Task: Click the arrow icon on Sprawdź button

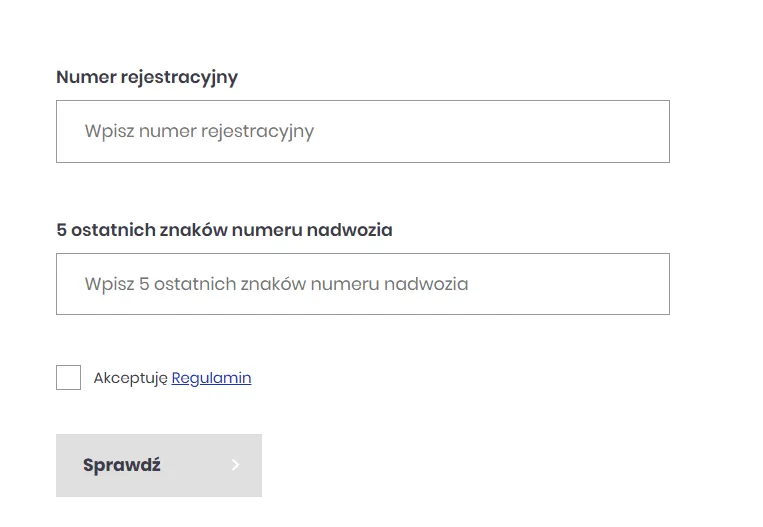Action: coord(236,465)
